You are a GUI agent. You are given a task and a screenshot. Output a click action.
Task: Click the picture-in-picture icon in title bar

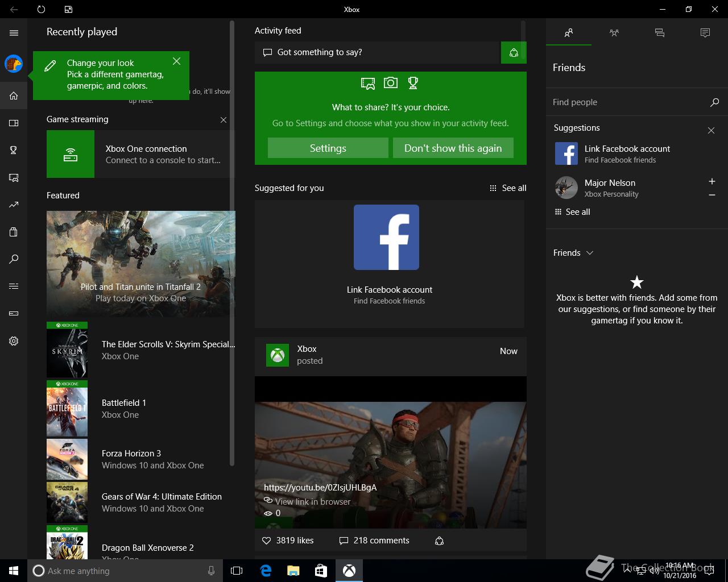(68, 9)
